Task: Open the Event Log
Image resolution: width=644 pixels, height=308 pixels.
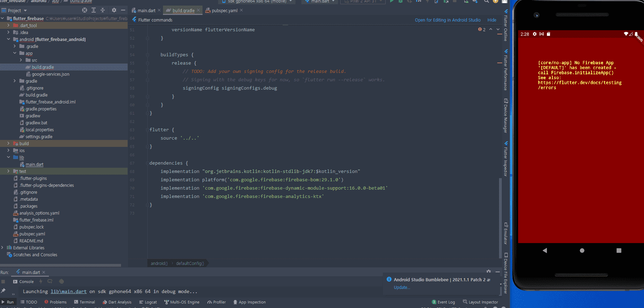Action: click(x=443, y=302)
